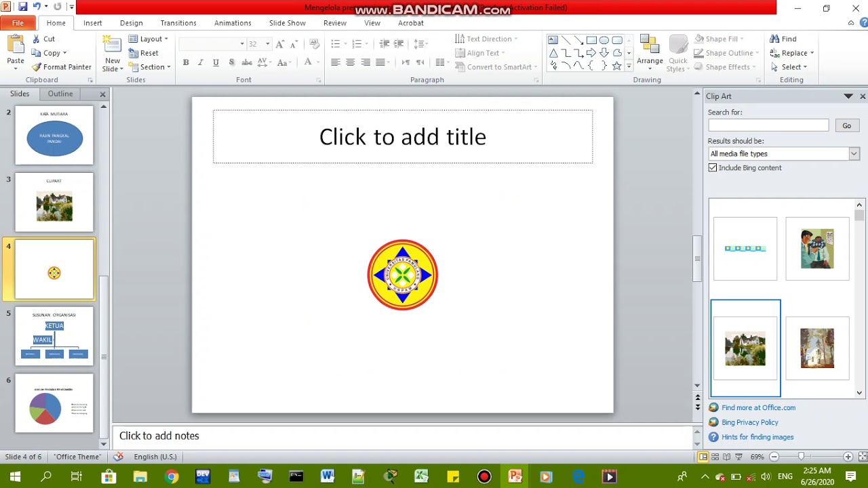The width and height of the screenshot is (868, 488).
Task: Save the presentation from quick access toolbar
Action: [x=22, y=7]
